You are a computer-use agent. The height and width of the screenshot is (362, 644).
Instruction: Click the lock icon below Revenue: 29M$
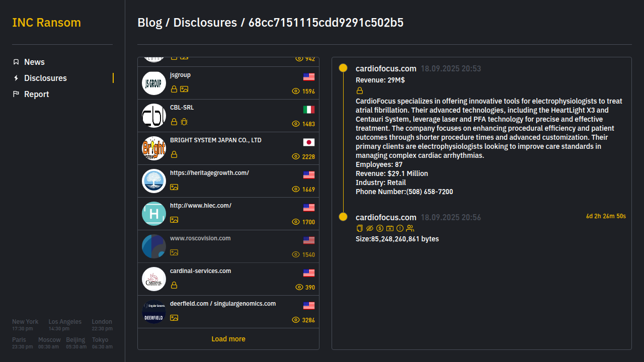[359, 91]
